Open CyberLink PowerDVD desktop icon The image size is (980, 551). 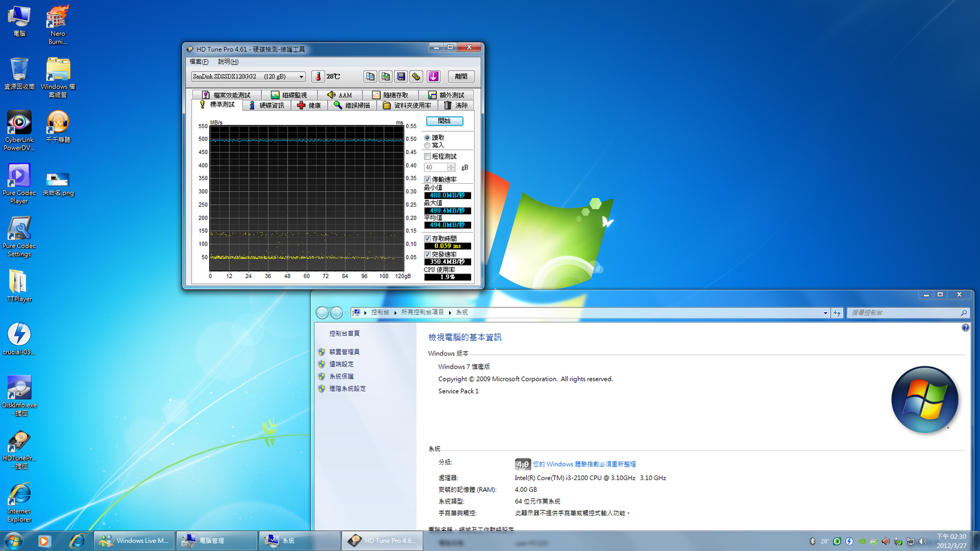coord(19,131)
